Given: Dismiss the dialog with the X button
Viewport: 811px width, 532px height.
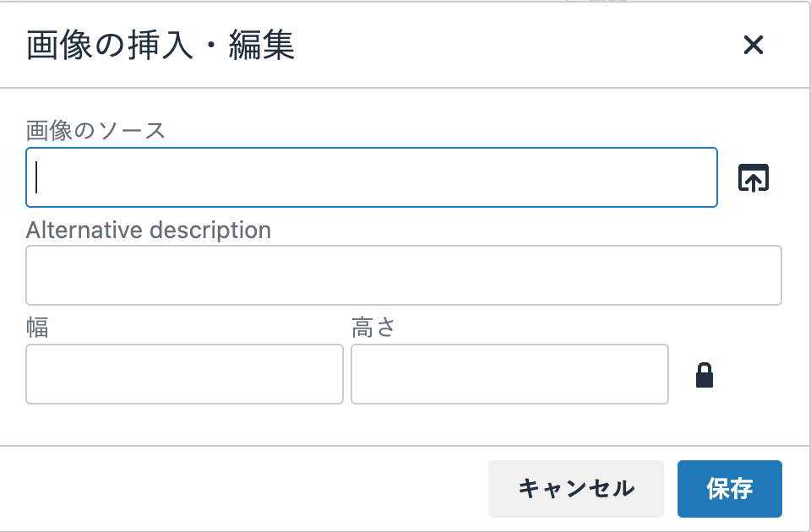Looking at the screenshot, I should point(753,46).
